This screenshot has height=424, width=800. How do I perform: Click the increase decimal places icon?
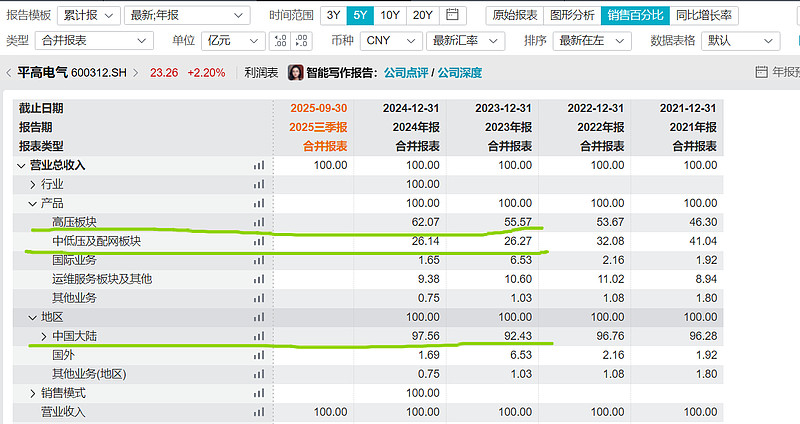point(279,41)
